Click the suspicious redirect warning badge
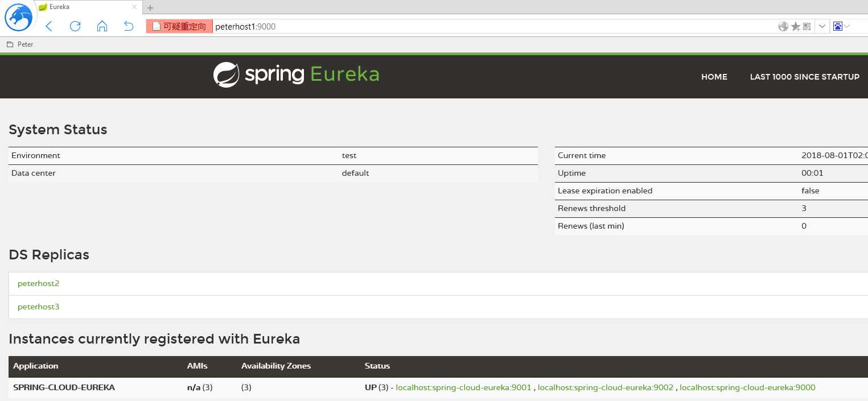Viewport: 868px width, 401px height. pyautogui.click(x=179, y=26)
